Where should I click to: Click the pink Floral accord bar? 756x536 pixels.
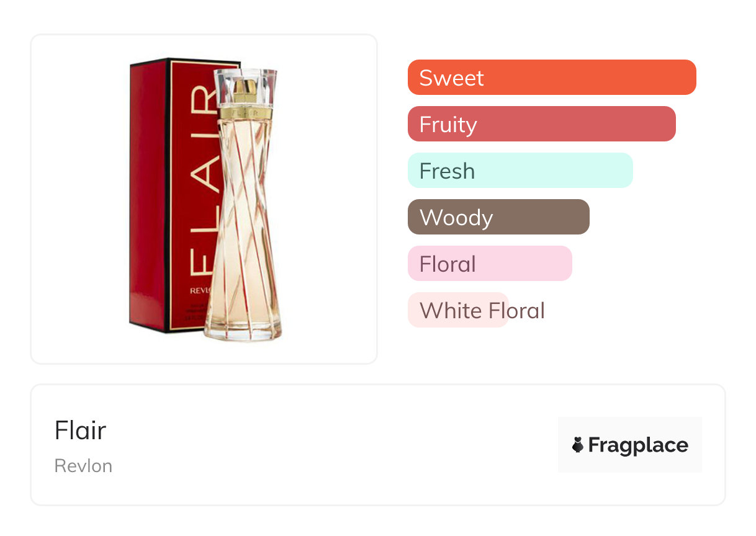point(490,264)
